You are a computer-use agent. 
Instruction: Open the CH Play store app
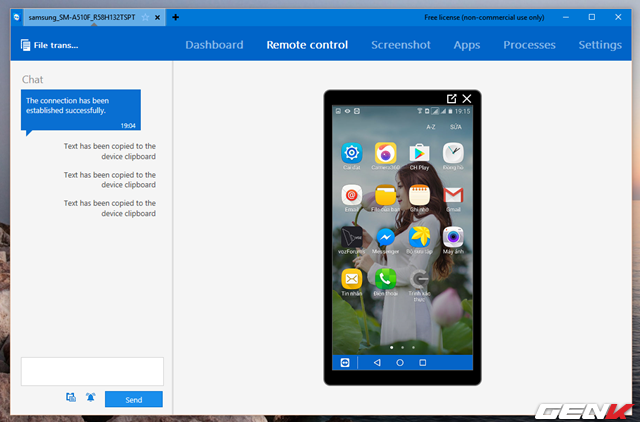click(x=419, y=153)
